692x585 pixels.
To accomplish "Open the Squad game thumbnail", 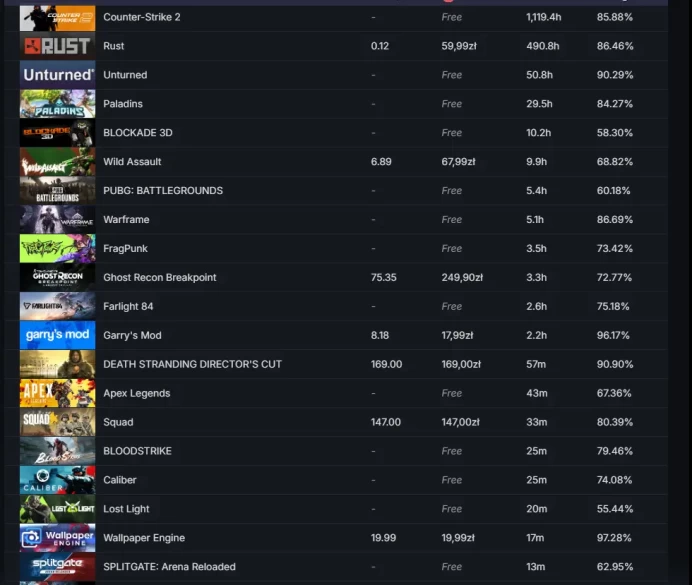I will click(57, 422).
